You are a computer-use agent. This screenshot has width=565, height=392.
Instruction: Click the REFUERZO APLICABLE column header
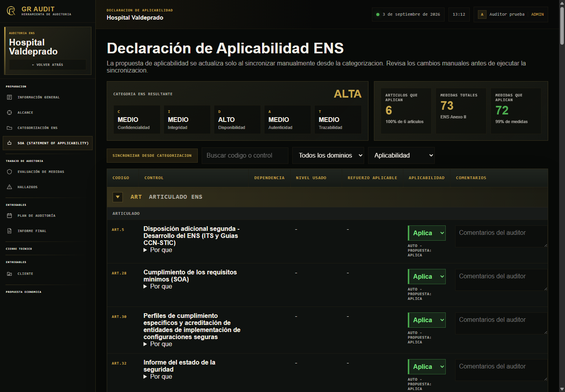coord(372,178)
